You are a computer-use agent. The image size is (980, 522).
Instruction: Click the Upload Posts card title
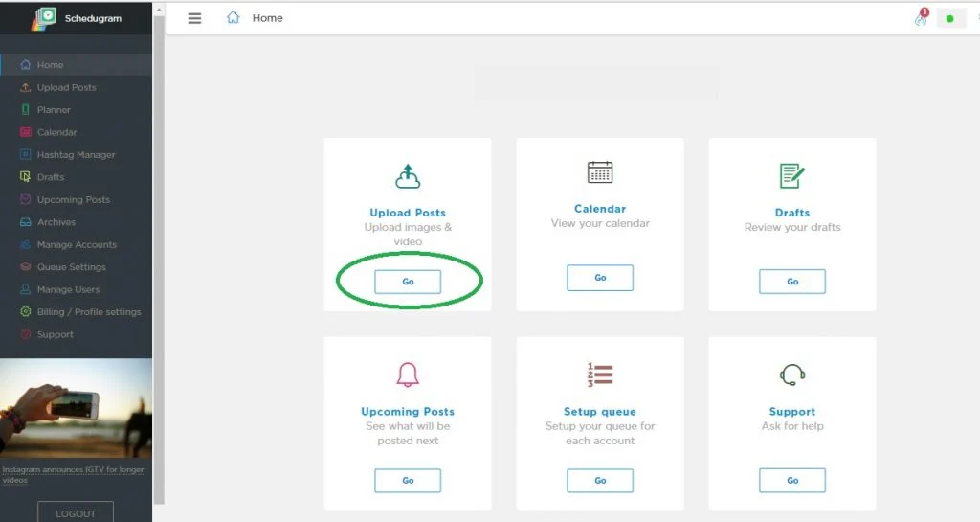coord(408,213)
